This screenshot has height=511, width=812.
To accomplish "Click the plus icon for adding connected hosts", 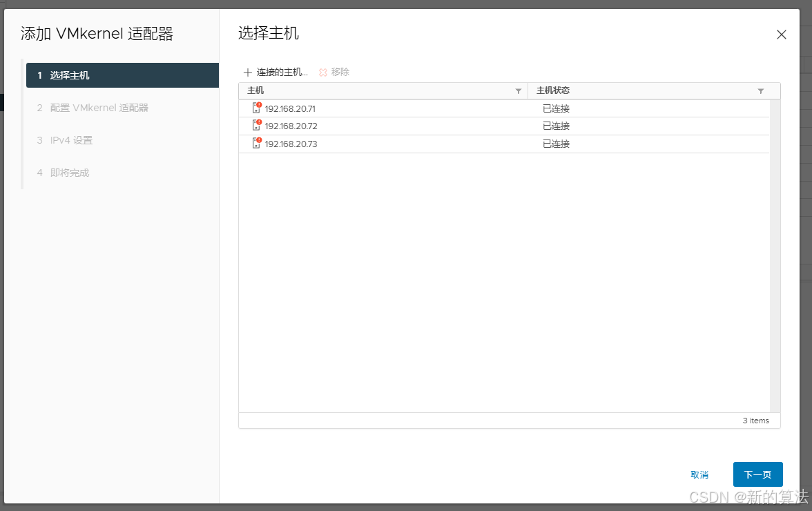I will click(247, 73).
